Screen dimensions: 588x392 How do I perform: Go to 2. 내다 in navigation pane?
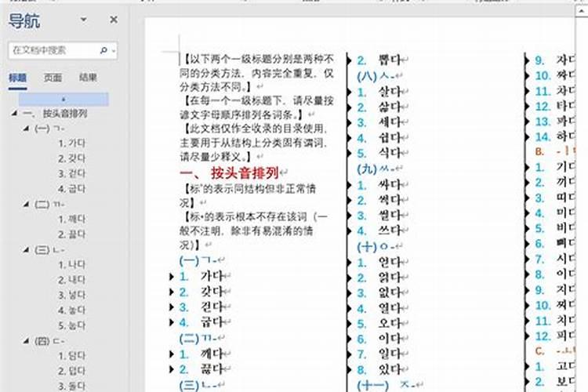coord(71,280)
